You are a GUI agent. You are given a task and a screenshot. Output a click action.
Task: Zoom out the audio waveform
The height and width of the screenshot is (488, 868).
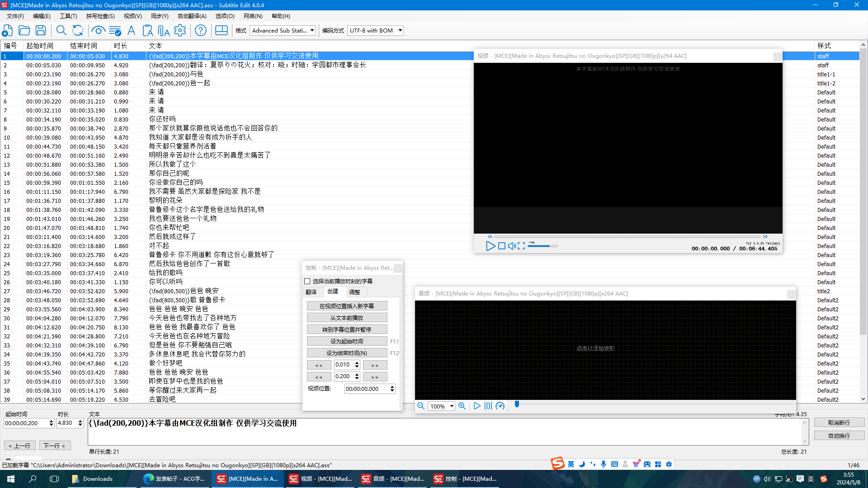[421, 406]
